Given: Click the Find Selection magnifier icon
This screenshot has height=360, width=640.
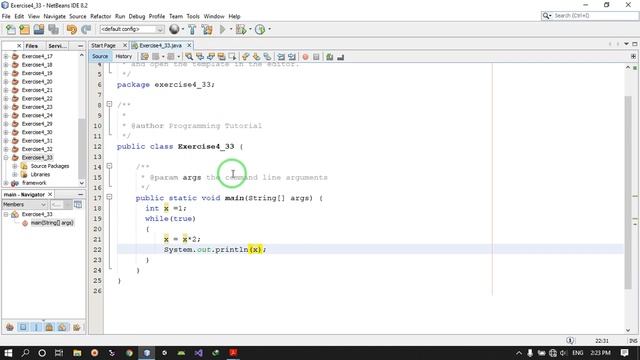Looking at the screenshot, I should (189, 57).
